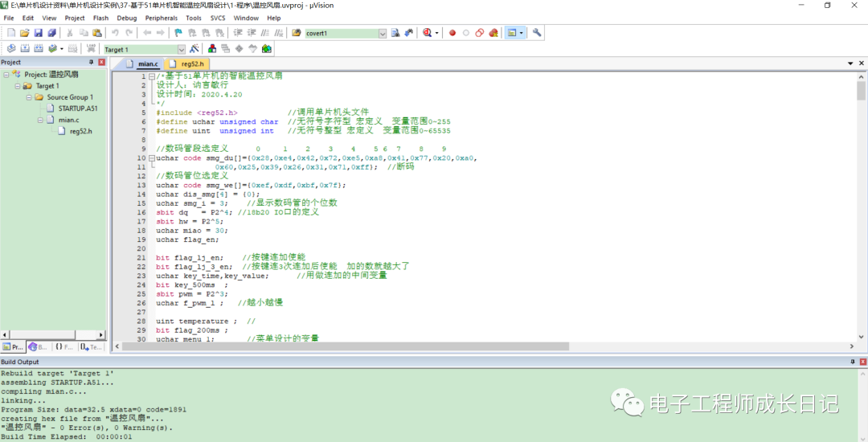Click the Save All icon
868x442 pixels.
point(52,33)
